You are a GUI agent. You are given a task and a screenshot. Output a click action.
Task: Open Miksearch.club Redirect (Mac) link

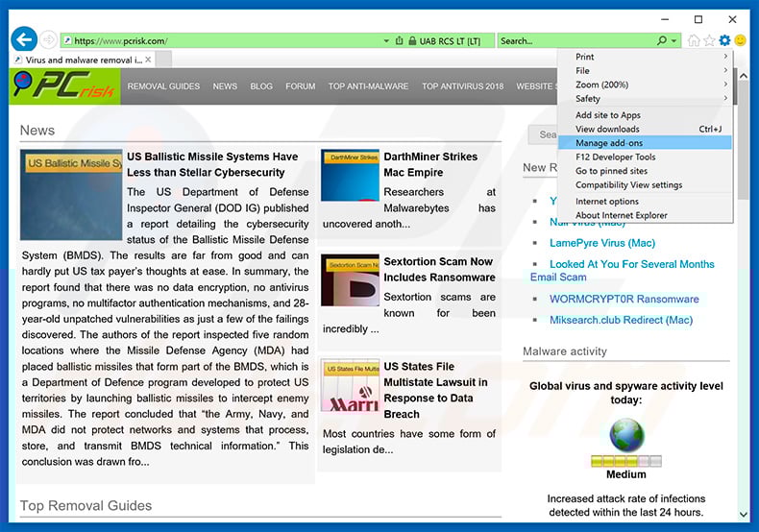click(621, 320)
